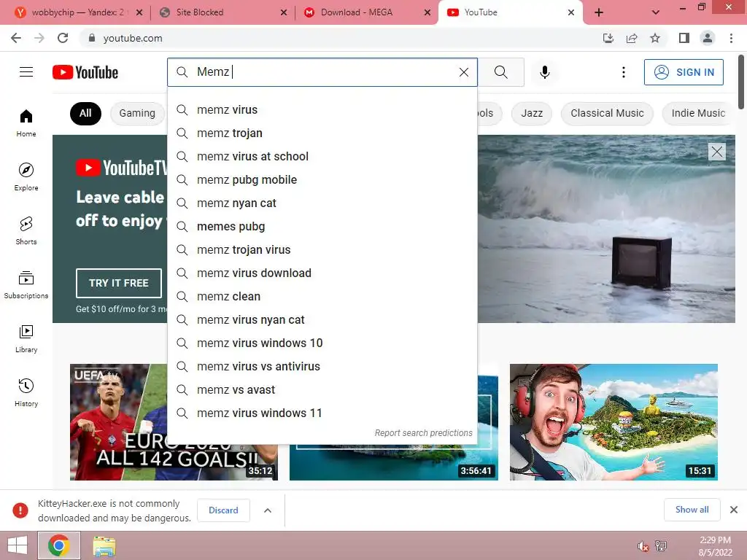The width and height of the screenshot is (747, 560).
Task: Choose suggestion 'memz vs avast'
Action: (x=322, y=390)
